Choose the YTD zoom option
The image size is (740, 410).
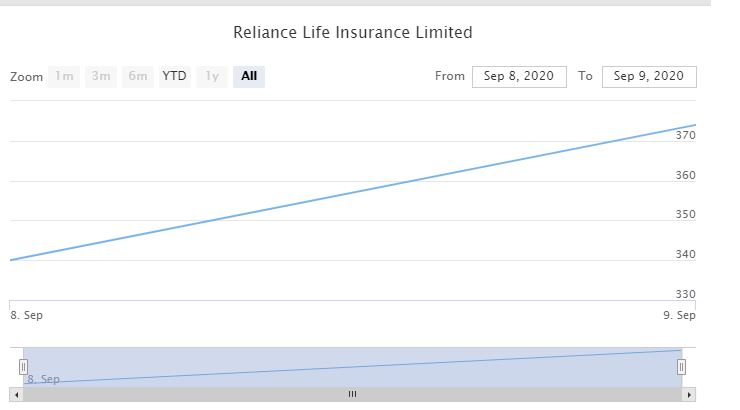[x=175, y=76]
